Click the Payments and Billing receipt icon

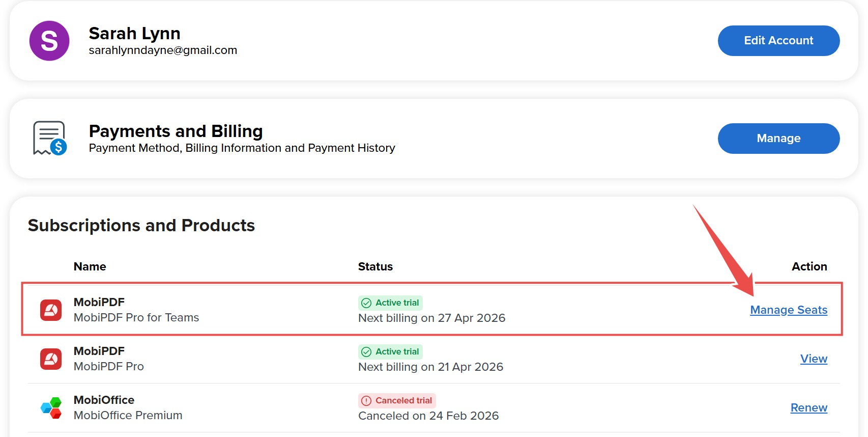click(50, 138)
